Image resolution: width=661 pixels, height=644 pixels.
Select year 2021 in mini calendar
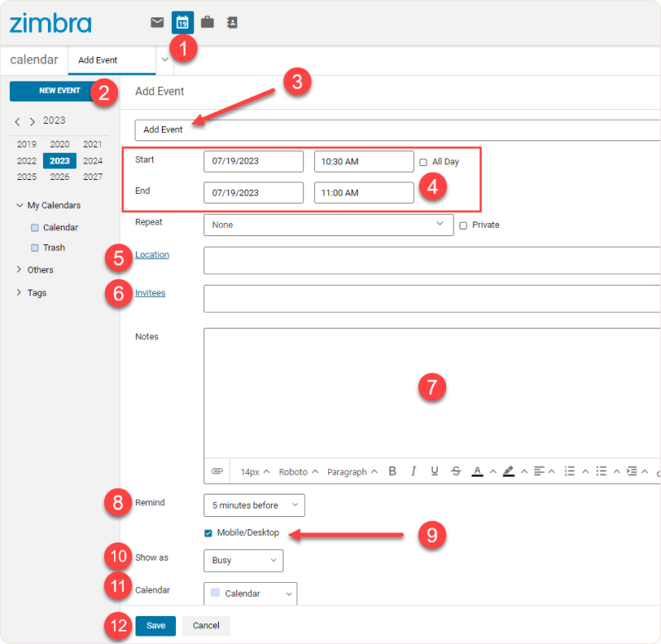coord(93,144)
